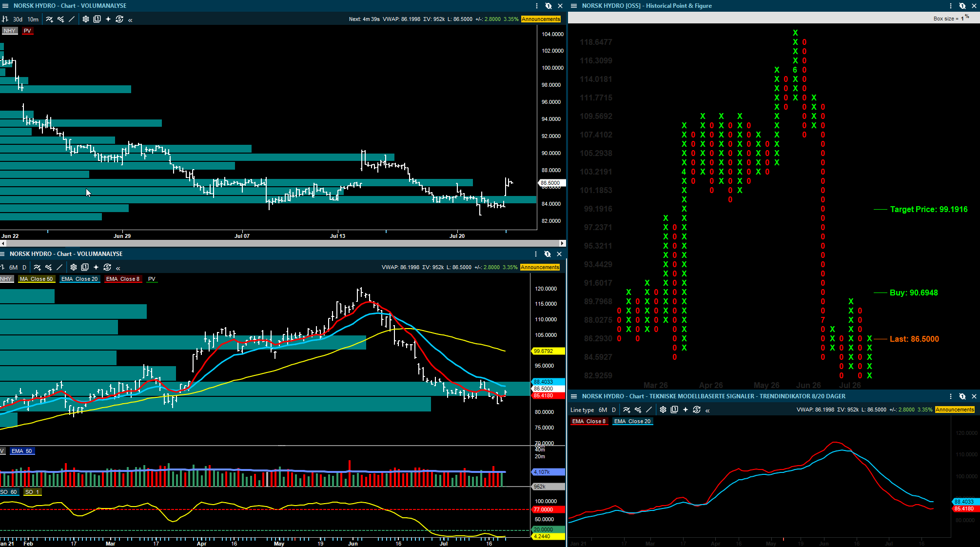Change the 10m interval dropdown

[33, 19]
